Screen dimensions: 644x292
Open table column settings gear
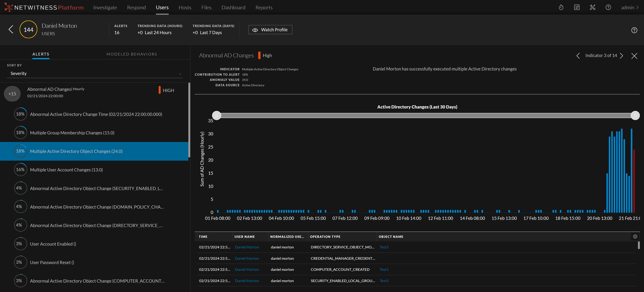tap(635, 236)
